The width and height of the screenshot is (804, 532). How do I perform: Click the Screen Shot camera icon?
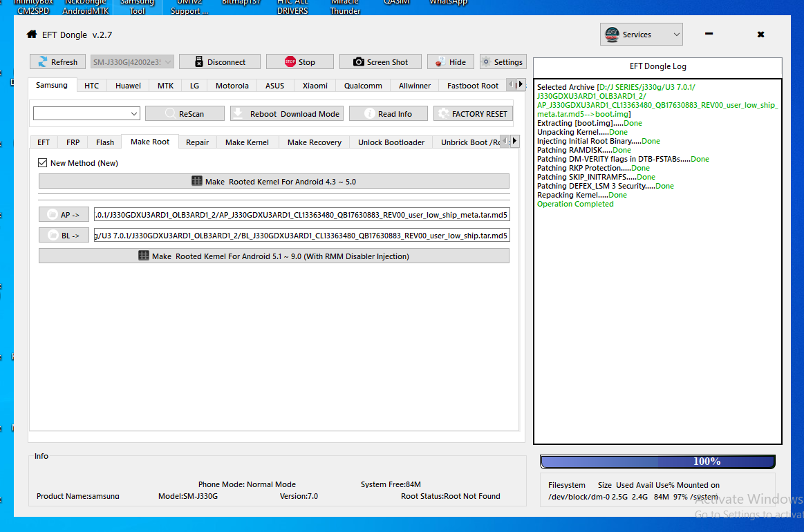click(358, 61)
